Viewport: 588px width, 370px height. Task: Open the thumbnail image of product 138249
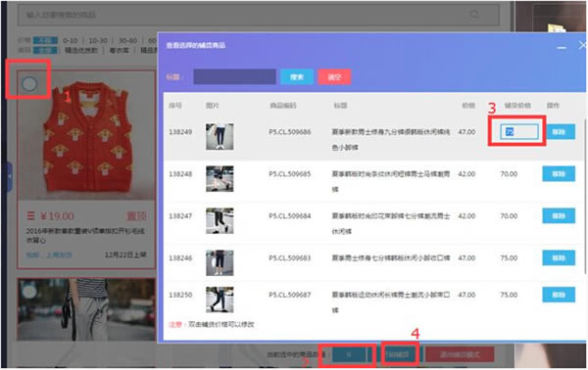[x=220, y=137]
